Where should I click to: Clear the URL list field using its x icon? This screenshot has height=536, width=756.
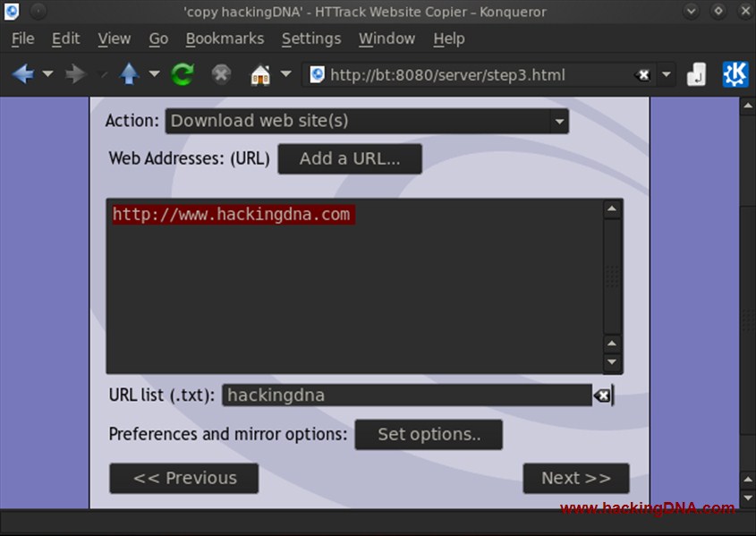click(604, 395)
